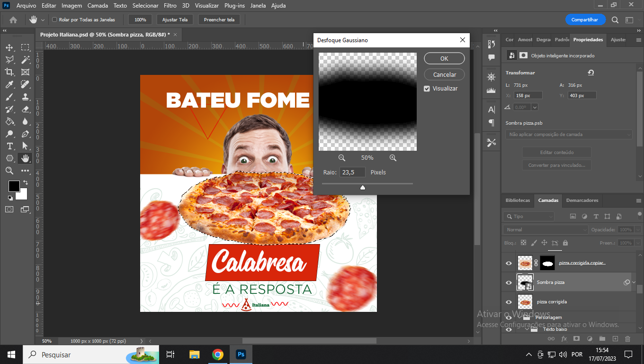Add a layer mask
644x364 pixels.
(x=577, y=339)
